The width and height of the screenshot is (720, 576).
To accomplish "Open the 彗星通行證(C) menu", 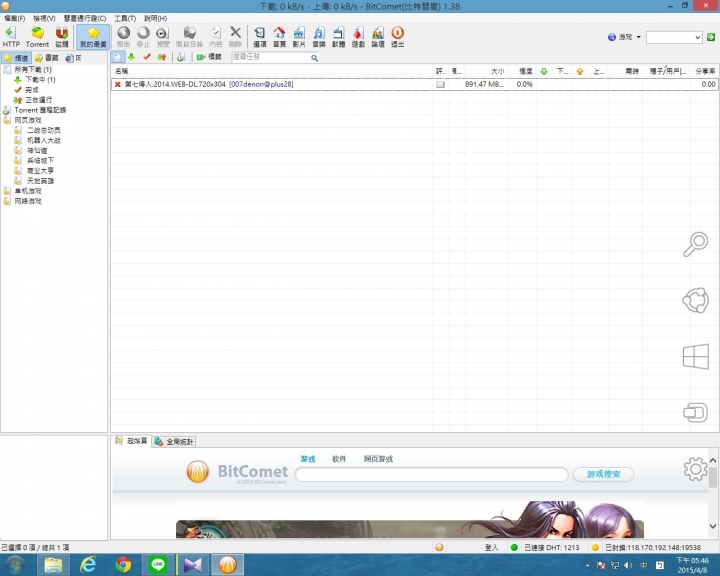I will pyautogui.click(x=85, y=18).
